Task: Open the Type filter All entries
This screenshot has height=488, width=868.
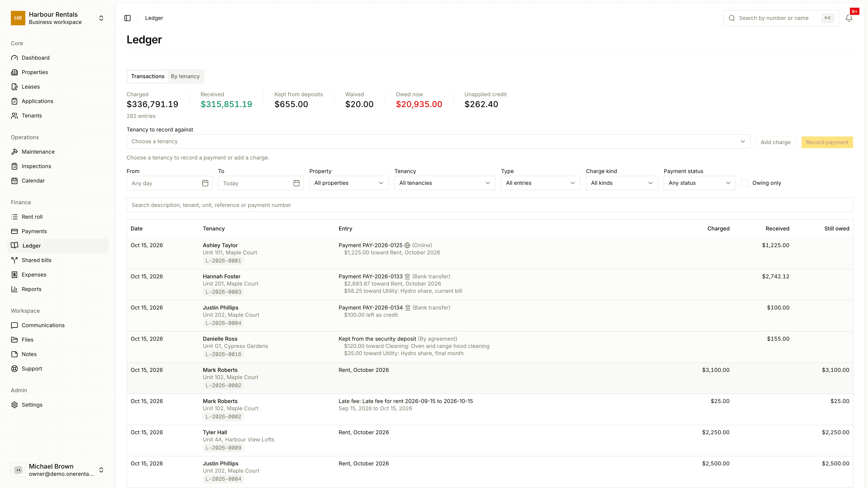Action: pyautogui.click(x=540, y=183)
